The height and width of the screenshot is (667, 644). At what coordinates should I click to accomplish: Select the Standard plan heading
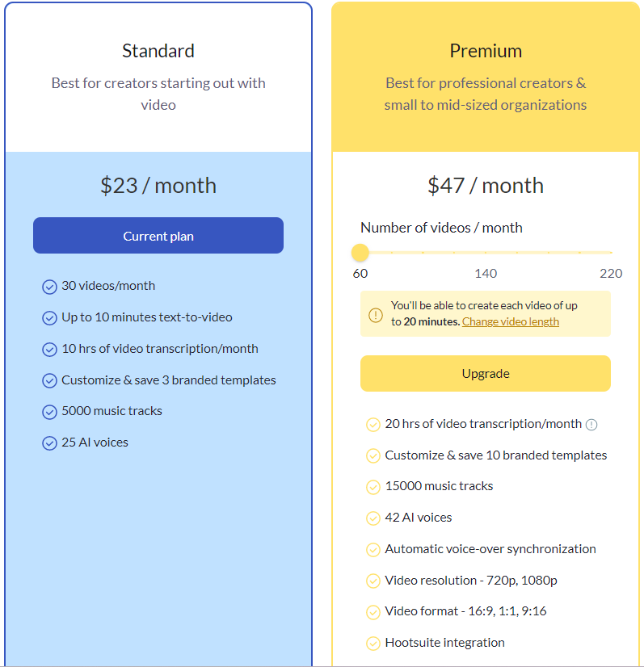click(x=158, y=51)
